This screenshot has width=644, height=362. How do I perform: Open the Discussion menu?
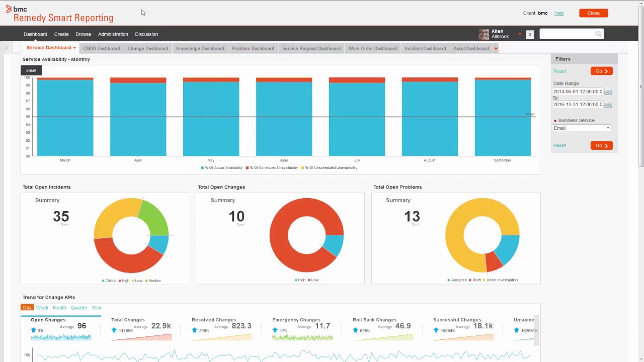[146, 34]
